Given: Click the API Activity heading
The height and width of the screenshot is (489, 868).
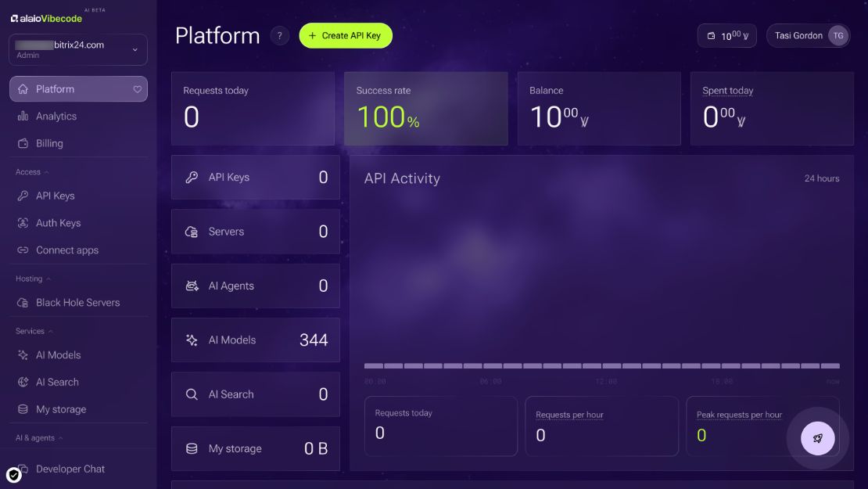Looking at the screenshot, I should [x=402, y=178].
